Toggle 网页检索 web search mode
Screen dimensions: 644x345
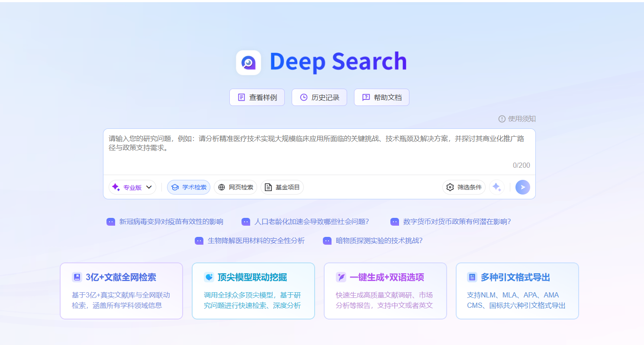[235, 187]
